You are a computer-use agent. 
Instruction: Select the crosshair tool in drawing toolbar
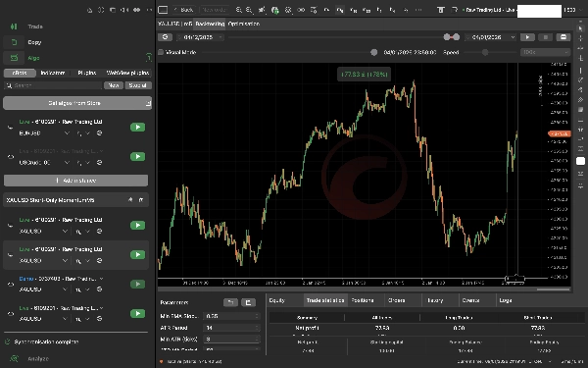[580, 38]
